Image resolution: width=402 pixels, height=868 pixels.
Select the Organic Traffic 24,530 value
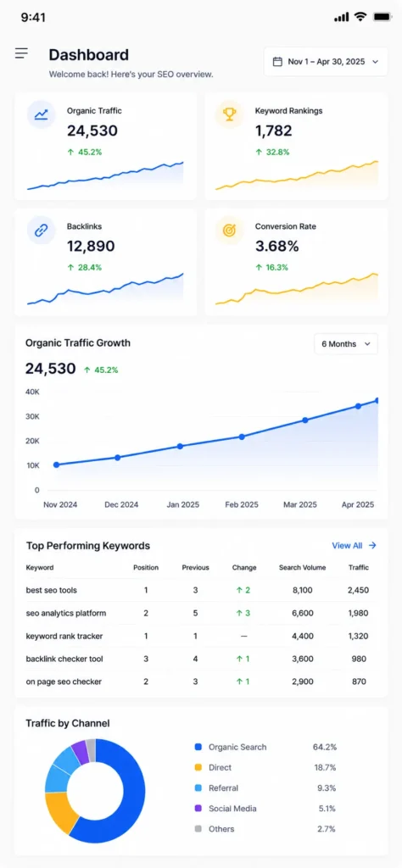click(92, 131)
